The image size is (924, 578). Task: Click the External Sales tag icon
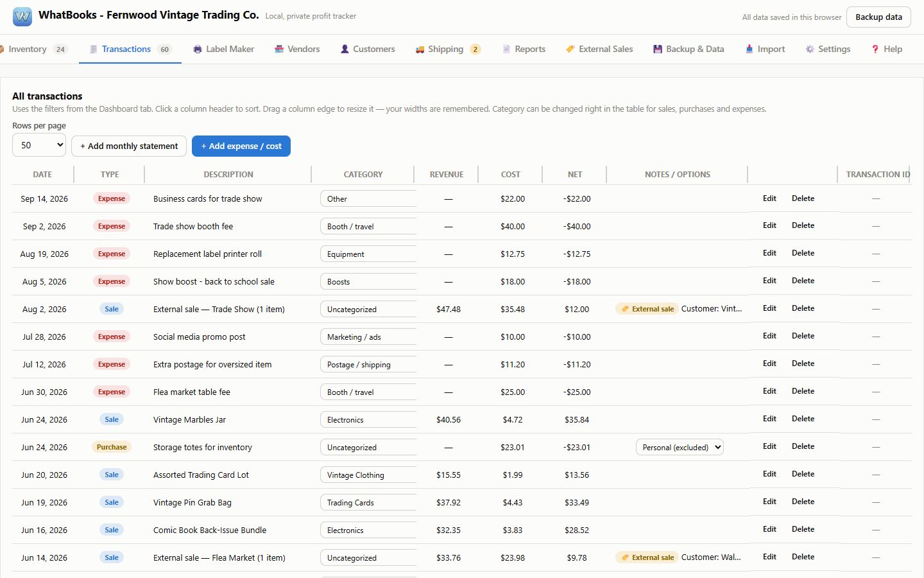(x=570, y=49)
